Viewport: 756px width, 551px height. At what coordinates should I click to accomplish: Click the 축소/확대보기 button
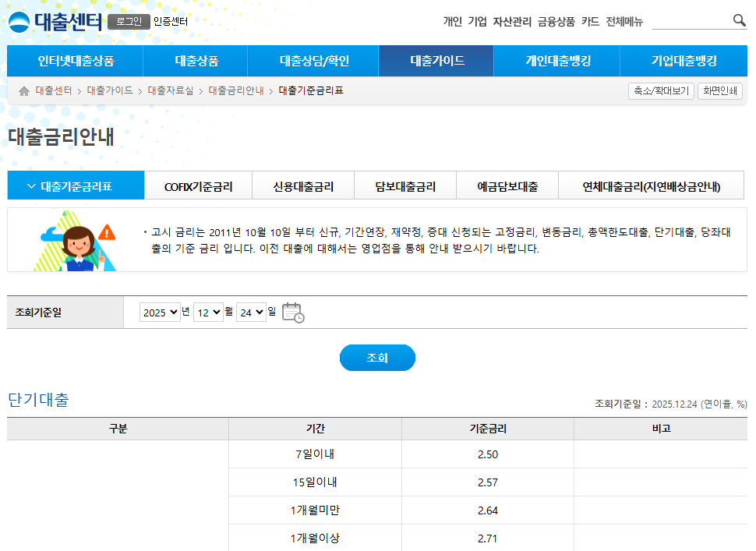[661, 91]
